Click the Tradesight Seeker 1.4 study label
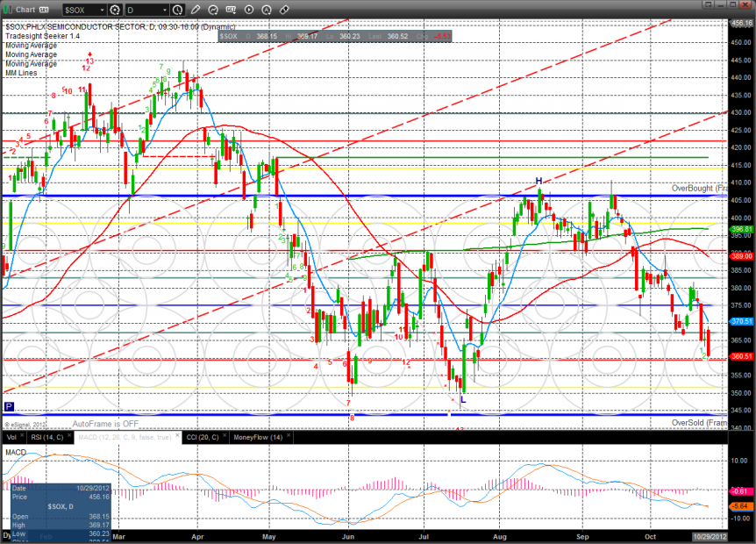Viewport: 756px width, 544px height. coord(42,36)
